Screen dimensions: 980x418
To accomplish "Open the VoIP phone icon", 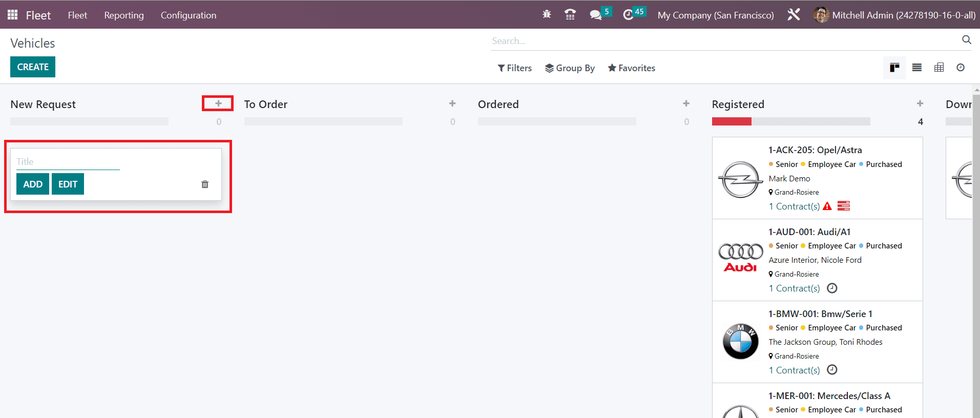I will point(570,14).
